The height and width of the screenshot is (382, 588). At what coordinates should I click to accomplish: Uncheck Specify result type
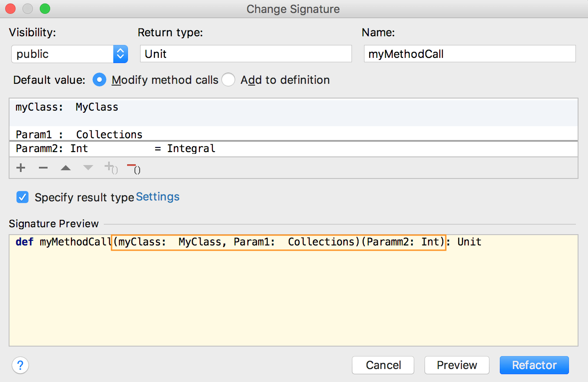point(22,197)
